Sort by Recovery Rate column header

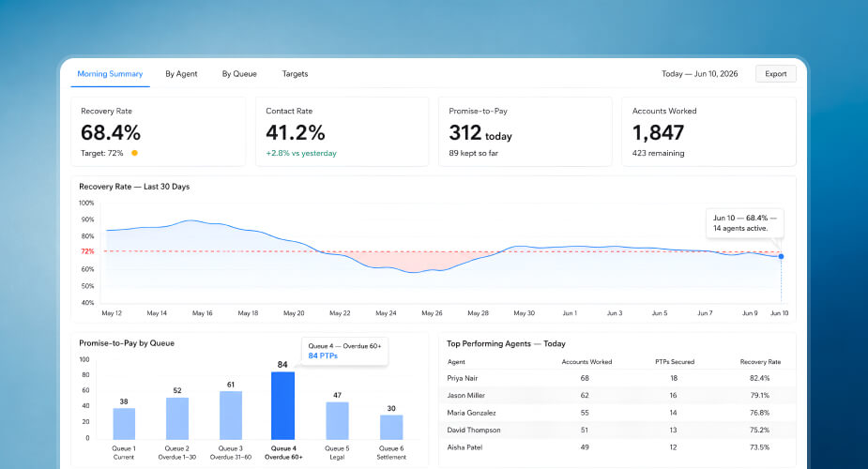(760, 362)
